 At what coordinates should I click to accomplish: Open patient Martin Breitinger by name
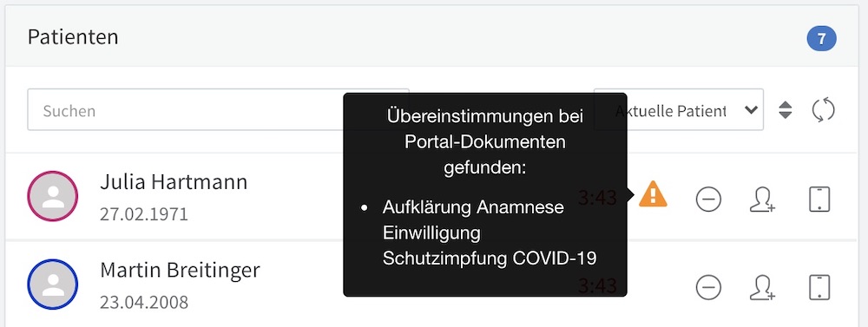[x=180, y=271]
